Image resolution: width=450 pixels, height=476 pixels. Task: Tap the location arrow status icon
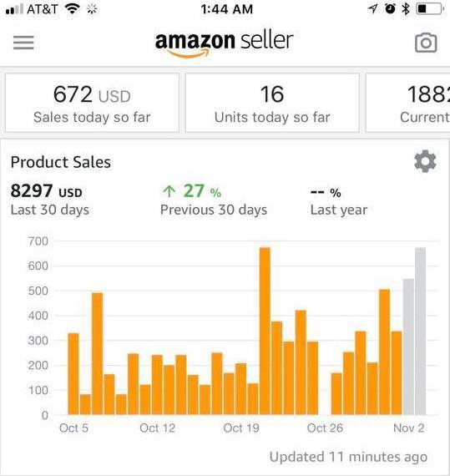click(x=373, y=9)
